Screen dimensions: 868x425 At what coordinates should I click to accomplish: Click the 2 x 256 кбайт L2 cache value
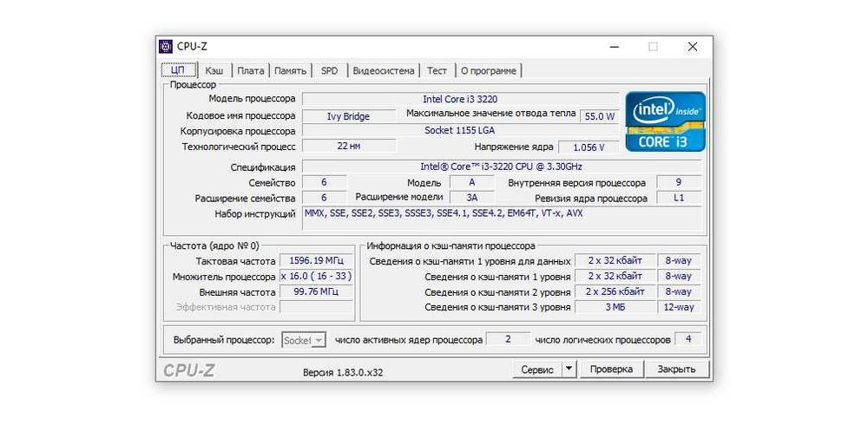click(x=615, y=291)
